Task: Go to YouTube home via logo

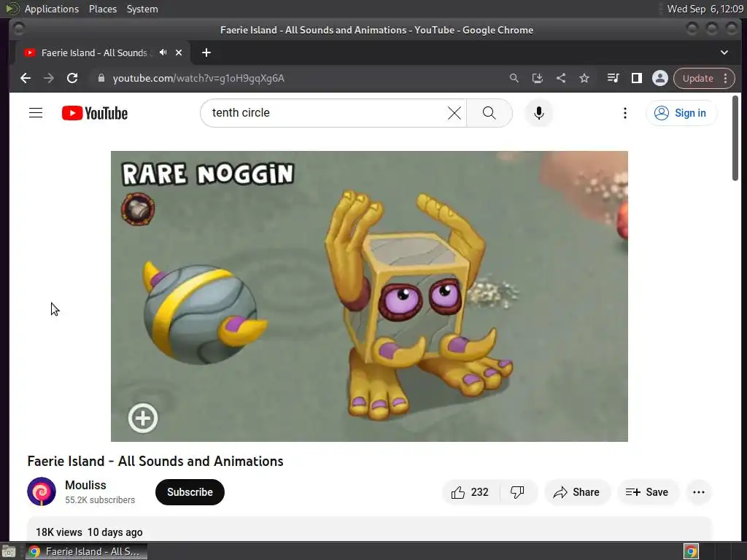Action: point(95,113)
